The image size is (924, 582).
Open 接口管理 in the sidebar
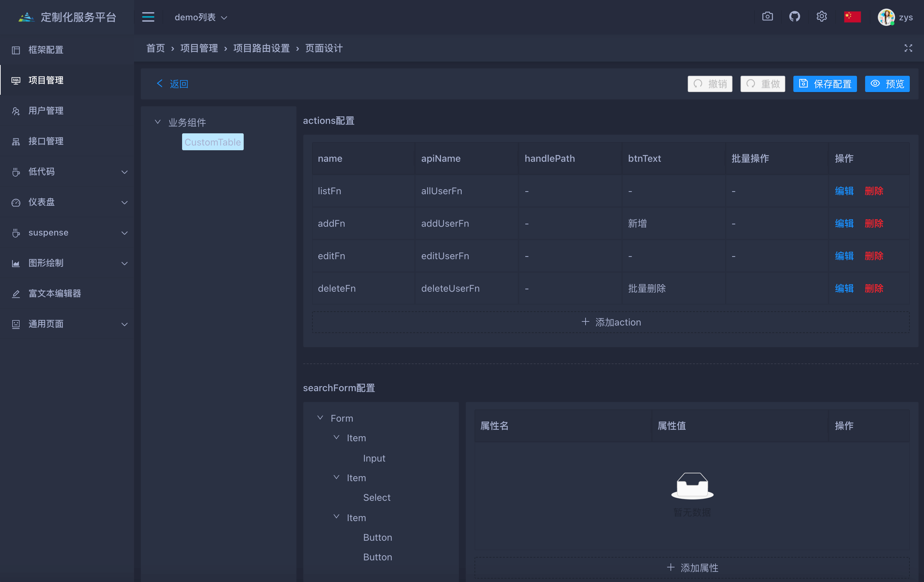click(46, 141)
